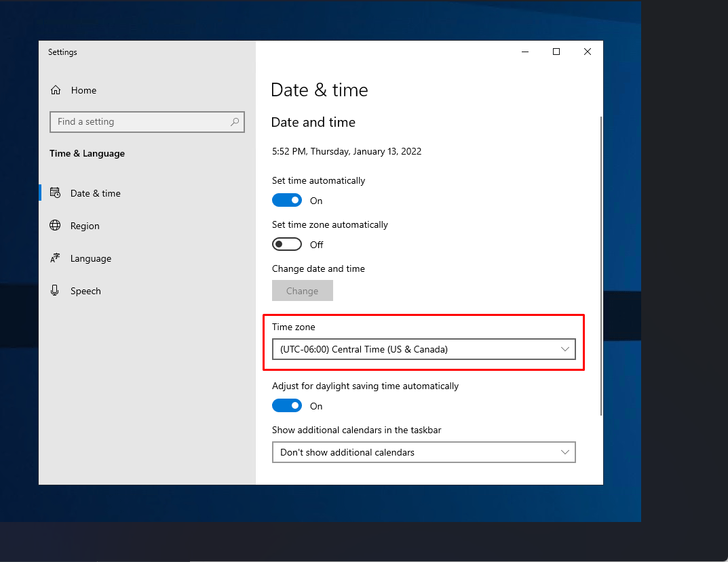
Task: Go to Settings Home
Action: point(147,90)
